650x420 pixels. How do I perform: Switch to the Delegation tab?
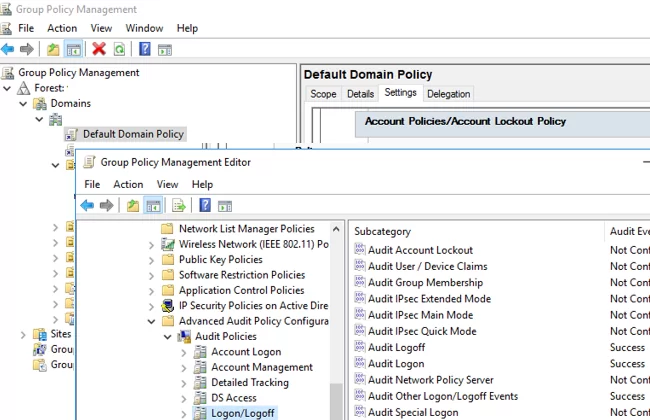tap(449, 94)
